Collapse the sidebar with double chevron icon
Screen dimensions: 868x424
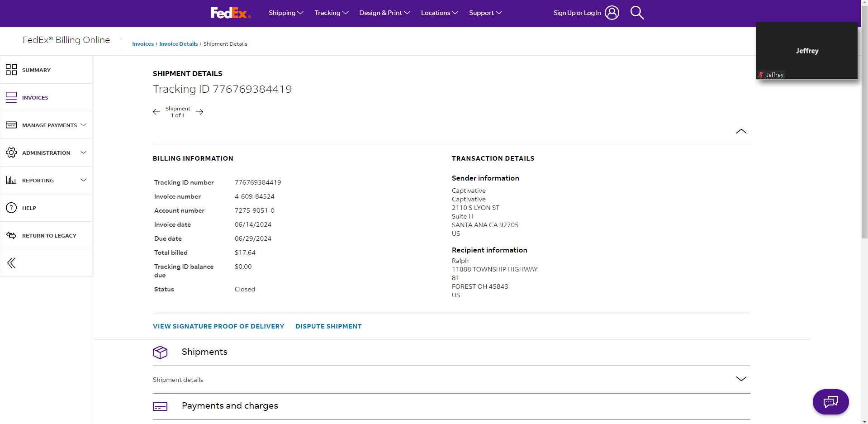11,263
